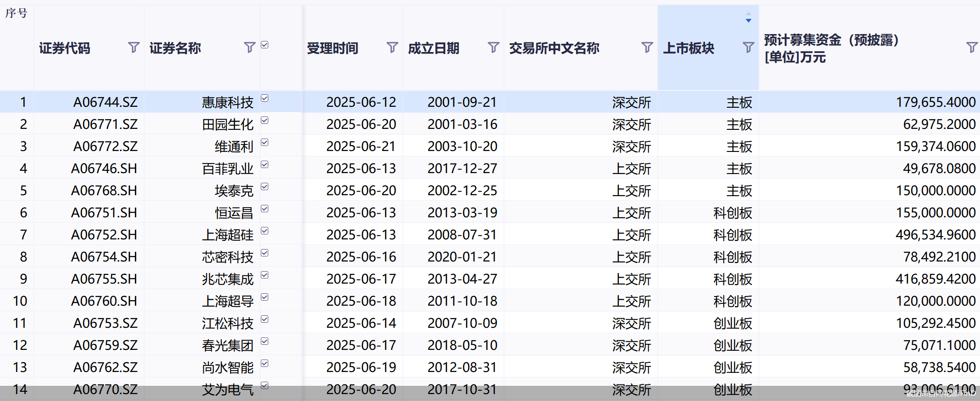Open filter for 上市板块 column

pos(748,47)
